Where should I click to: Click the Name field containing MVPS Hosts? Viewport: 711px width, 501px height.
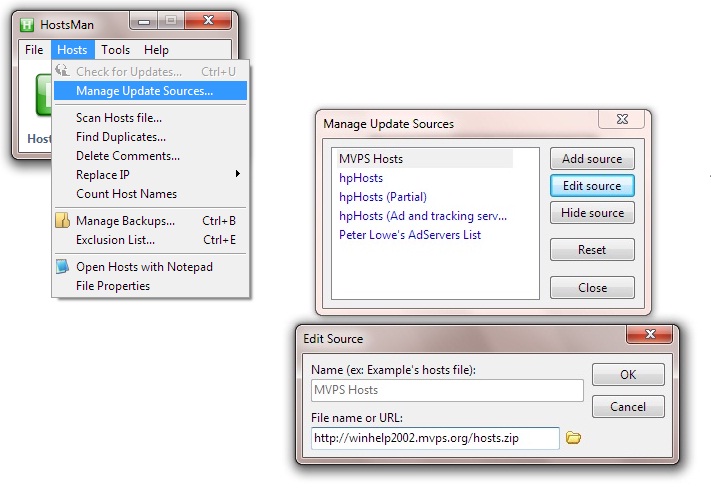point(447,390)
